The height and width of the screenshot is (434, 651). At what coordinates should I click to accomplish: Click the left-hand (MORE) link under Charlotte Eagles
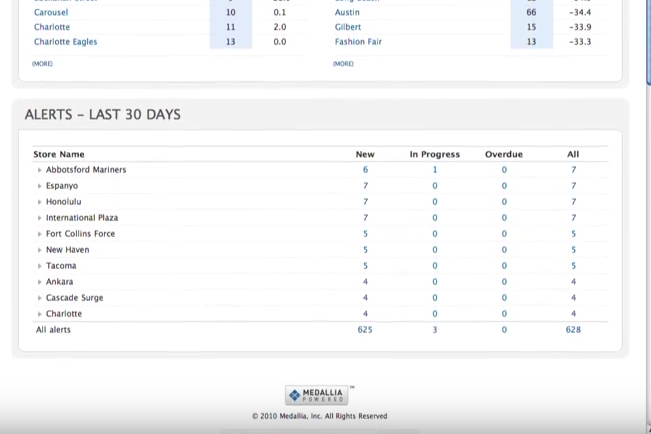[x=42, y=64]
